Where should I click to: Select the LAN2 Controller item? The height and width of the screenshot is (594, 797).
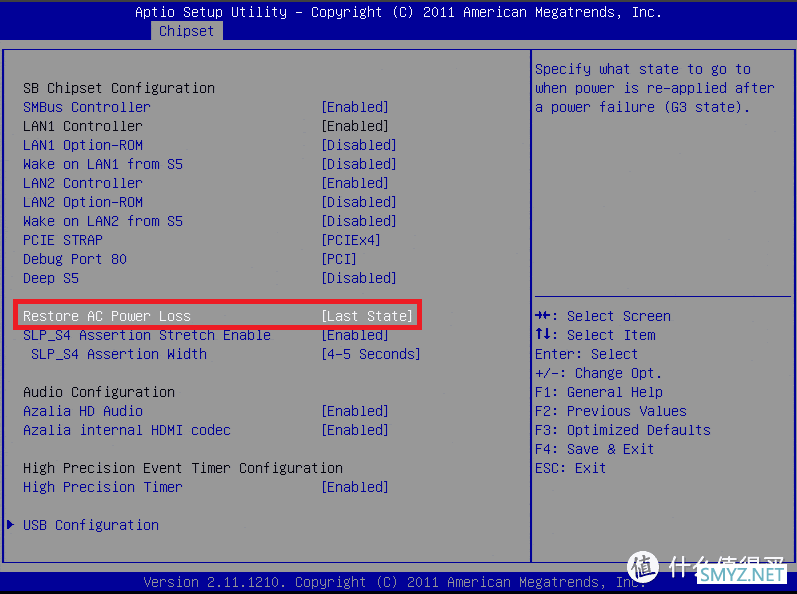(83, 183)
